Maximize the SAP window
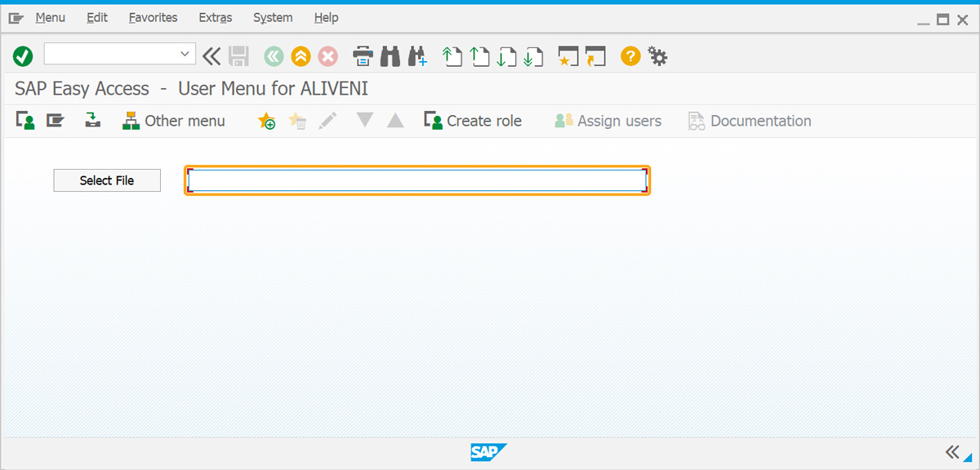 click(942, 19)
